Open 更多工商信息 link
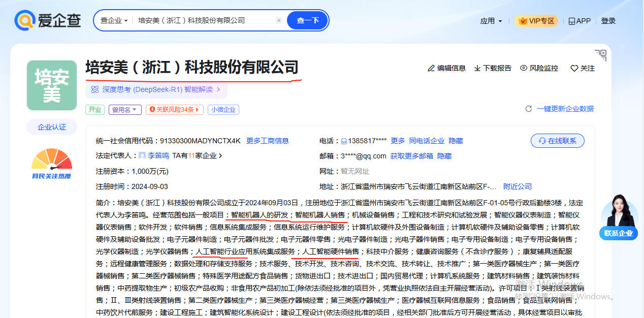The image size is (644, 318). [268, 141]
